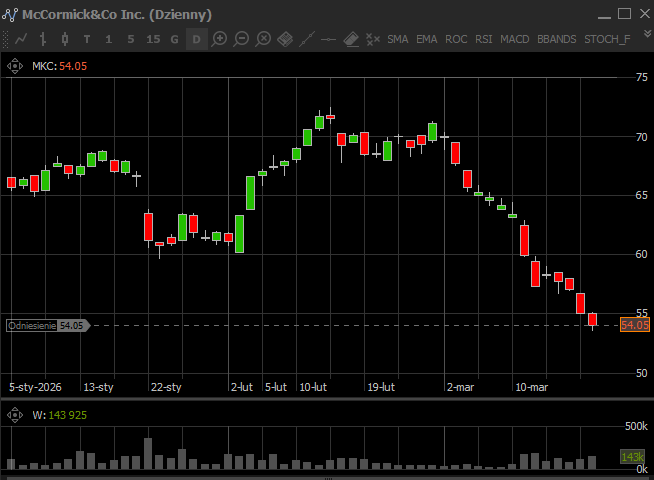Screen dimensions: 654x480
Task: Open the chart window icon menu
Action: [x=11, y=14]
